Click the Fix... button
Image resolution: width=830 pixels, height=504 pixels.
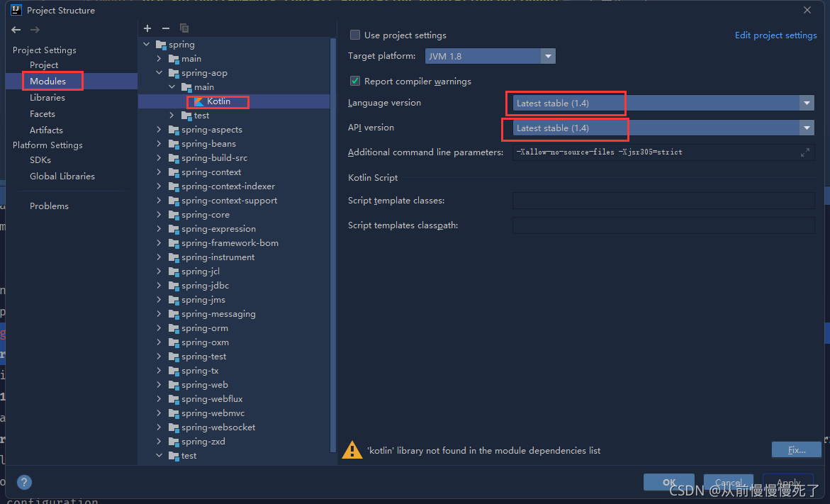[797, 450]
